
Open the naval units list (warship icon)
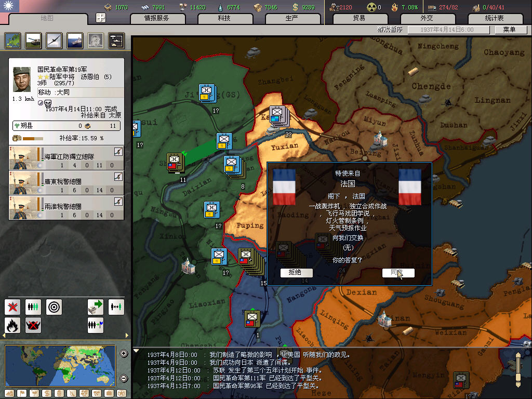[x=75, y=41]
